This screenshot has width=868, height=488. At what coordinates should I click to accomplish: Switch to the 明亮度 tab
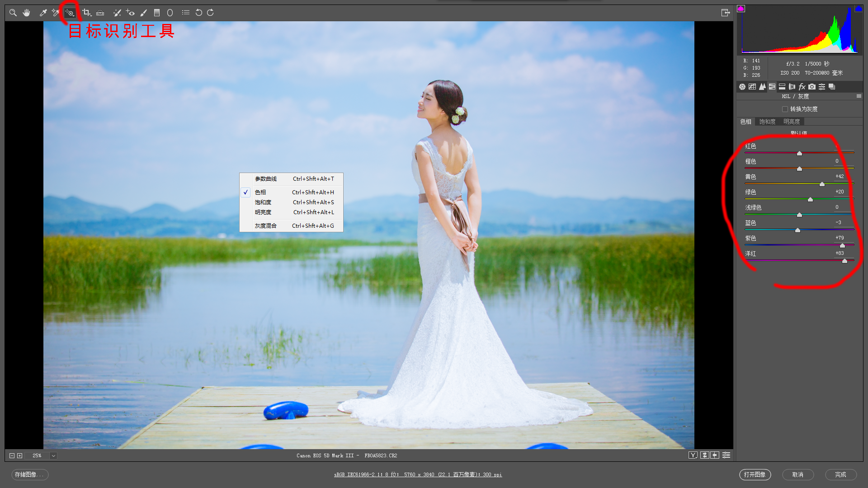792,122
